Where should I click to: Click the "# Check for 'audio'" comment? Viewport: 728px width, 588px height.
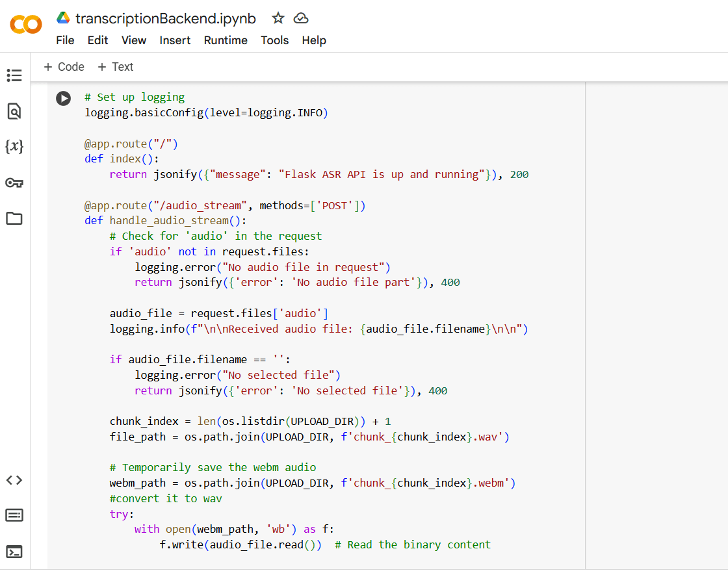tap(216, 236)
